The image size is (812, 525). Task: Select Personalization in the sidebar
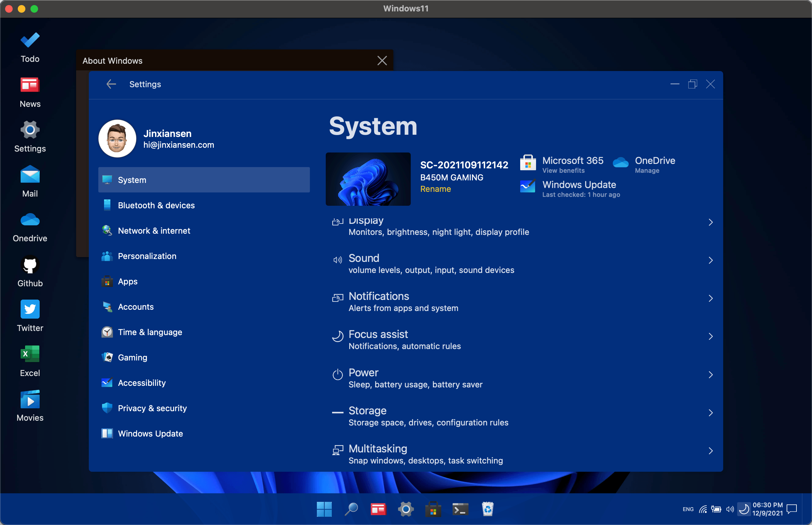(x=147, y=256)
